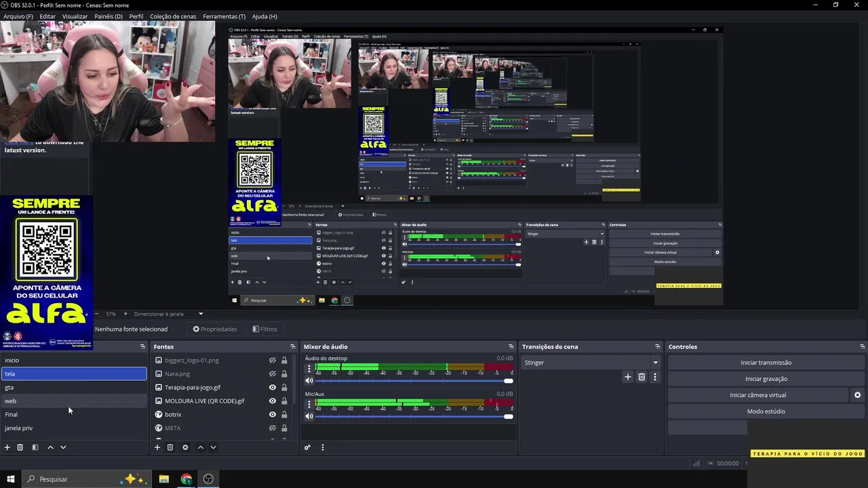Open Mic/Aux options dots

(x=309, y=405)
